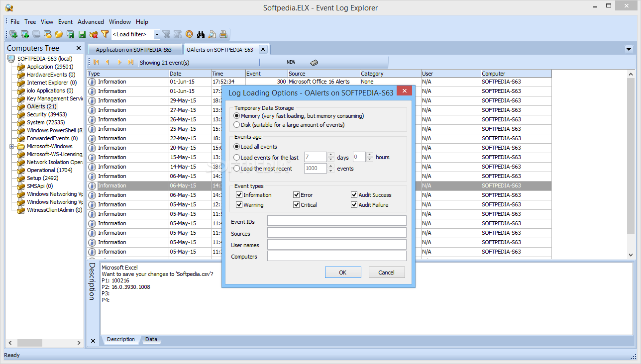Image resolution: width=641 pixels, height=364 pixels.
Task: Sort events by the Source column header
Action: [x=323, y=74]
